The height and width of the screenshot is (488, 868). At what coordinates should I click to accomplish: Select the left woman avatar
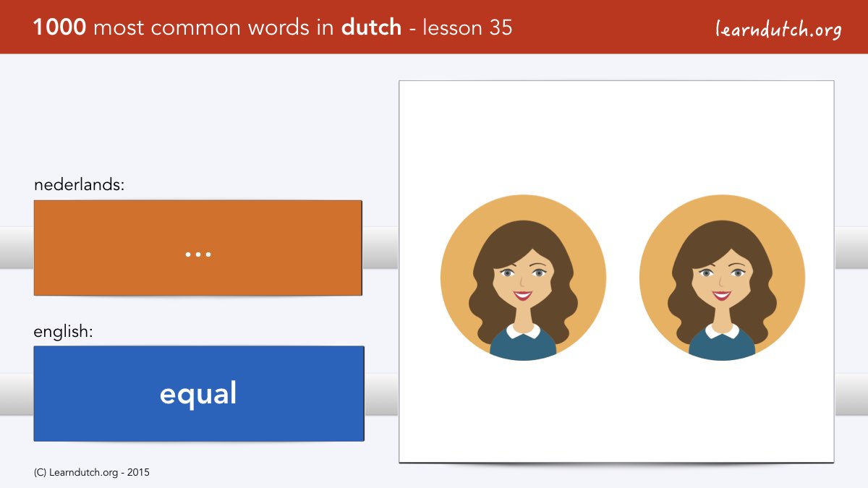(x=523, y=278)
